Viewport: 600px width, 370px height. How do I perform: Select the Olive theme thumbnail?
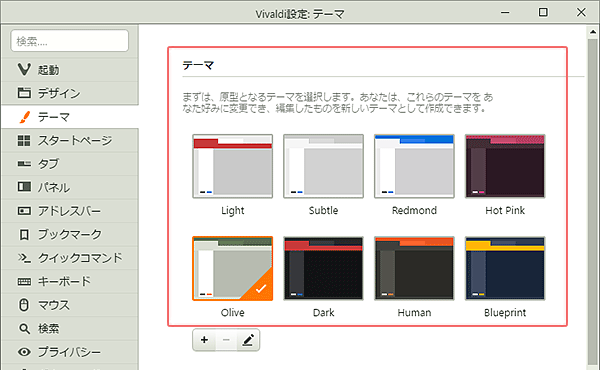pyautogui.click(x=233, y=268)
